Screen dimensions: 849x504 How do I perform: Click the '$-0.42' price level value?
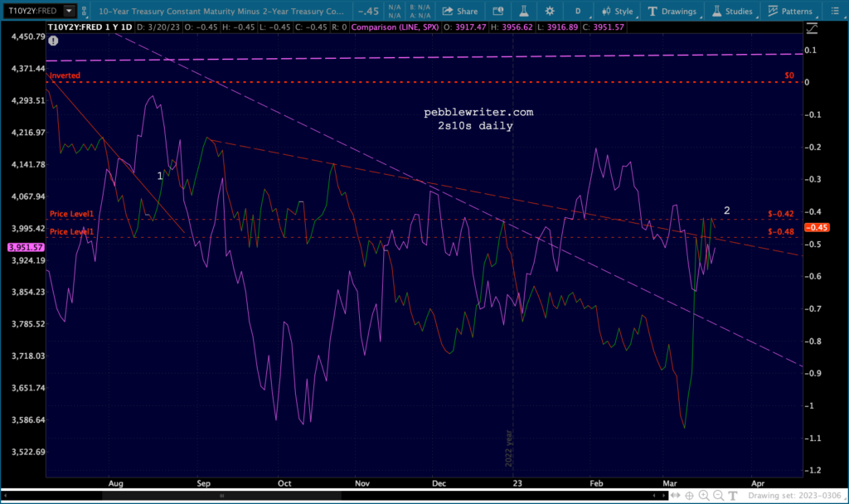click(781, 214)
